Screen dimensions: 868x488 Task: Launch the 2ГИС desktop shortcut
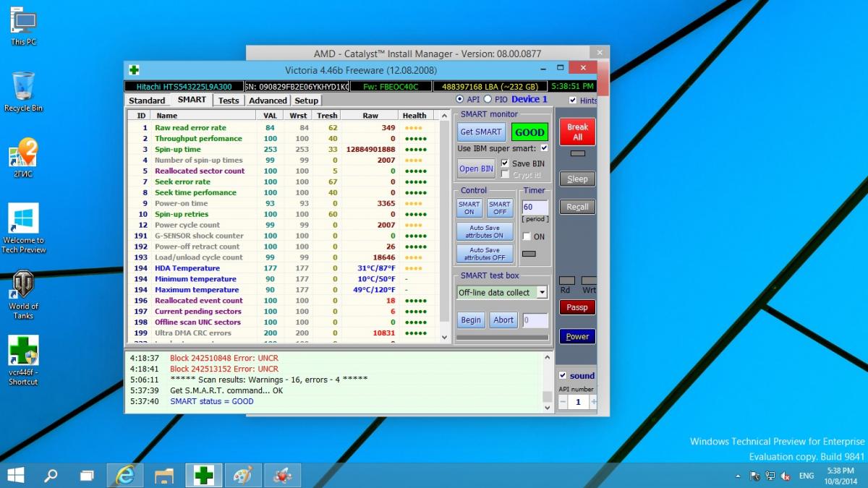(23, 158)
